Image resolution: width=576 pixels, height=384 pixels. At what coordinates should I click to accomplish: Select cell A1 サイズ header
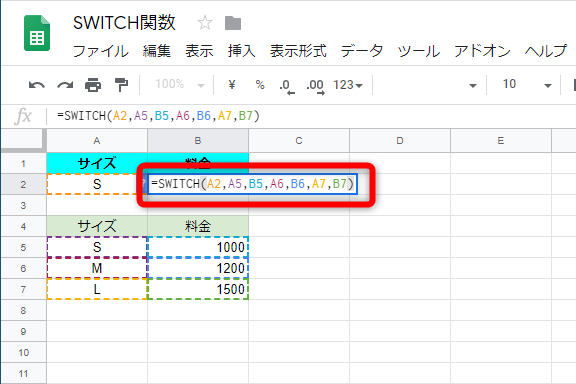coord(97,163)
